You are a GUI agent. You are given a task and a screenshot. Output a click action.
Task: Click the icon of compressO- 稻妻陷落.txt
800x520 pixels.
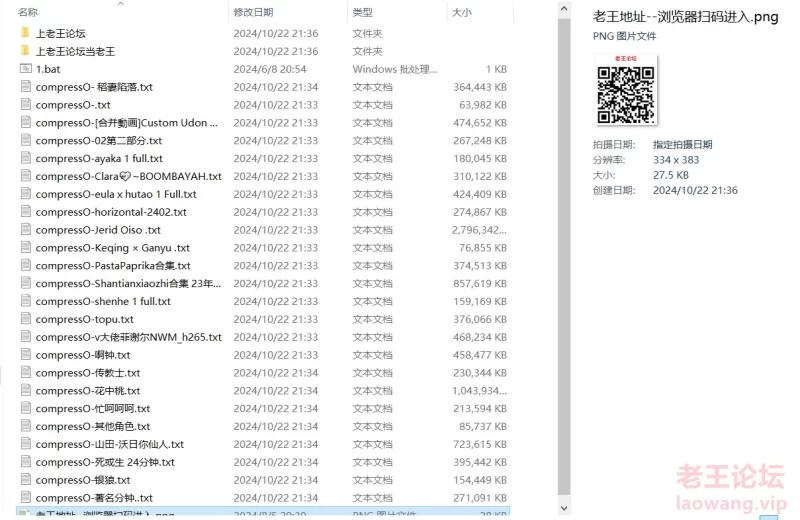(x=26, y=86)
